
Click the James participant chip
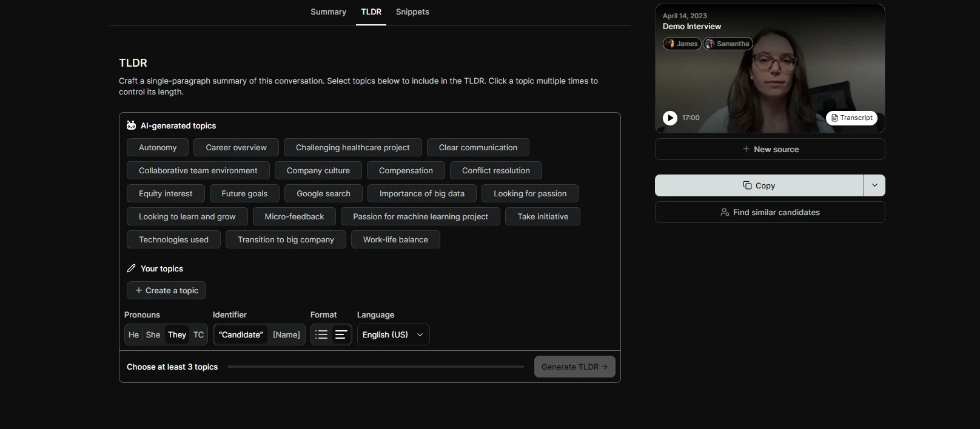tap(682, 44)
